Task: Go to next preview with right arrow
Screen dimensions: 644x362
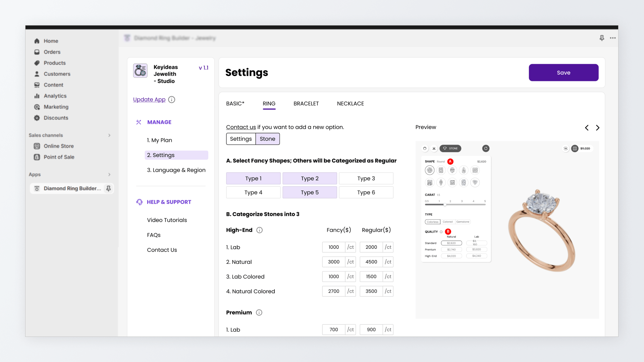Action: point(598,128)
